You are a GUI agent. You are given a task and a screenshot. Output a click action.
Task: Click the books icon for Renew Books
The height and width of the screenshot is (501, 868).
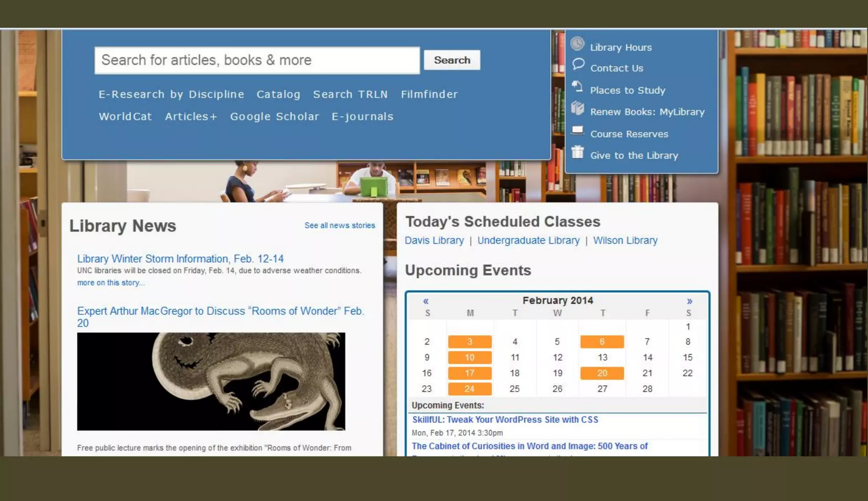point(577,109)
